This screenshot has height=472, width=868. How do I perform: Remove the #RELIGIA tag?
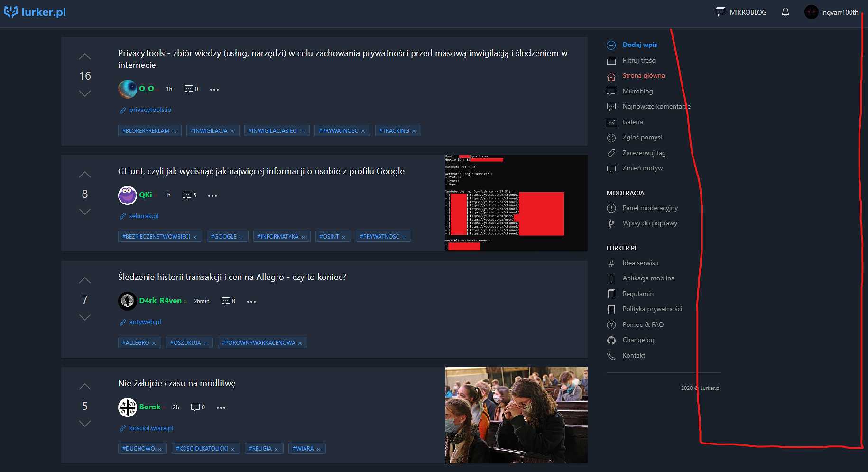(277, 449)
